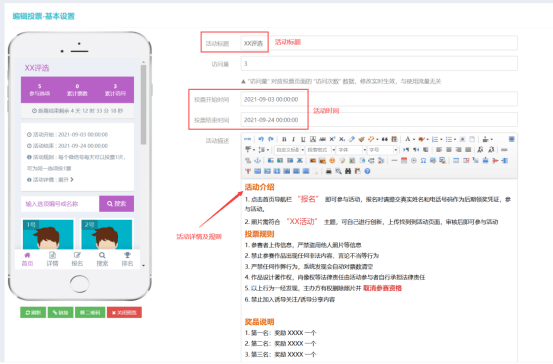Convert text to uppercase

pyautogui.click(x=480, y=150)
